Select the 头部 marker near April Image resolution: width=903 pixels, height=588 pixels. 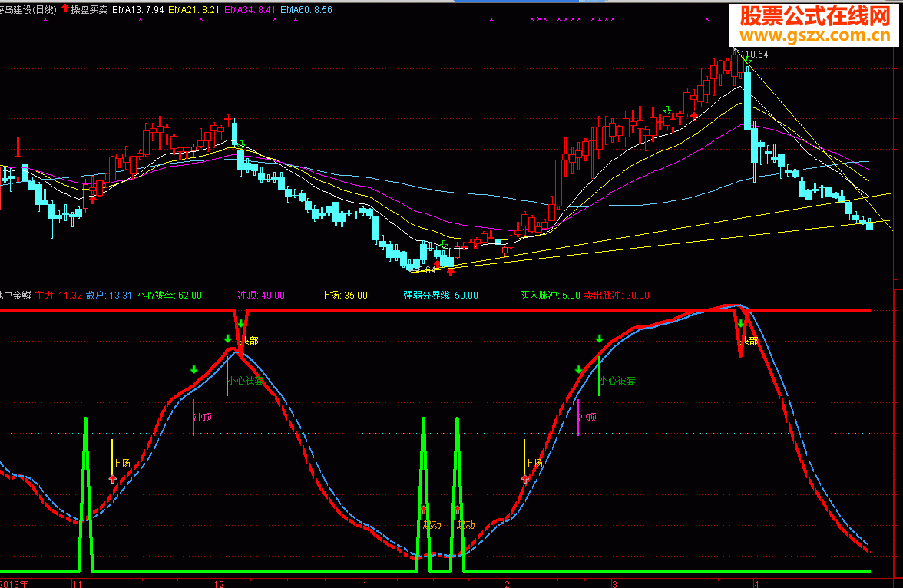[x=748, y=341]
